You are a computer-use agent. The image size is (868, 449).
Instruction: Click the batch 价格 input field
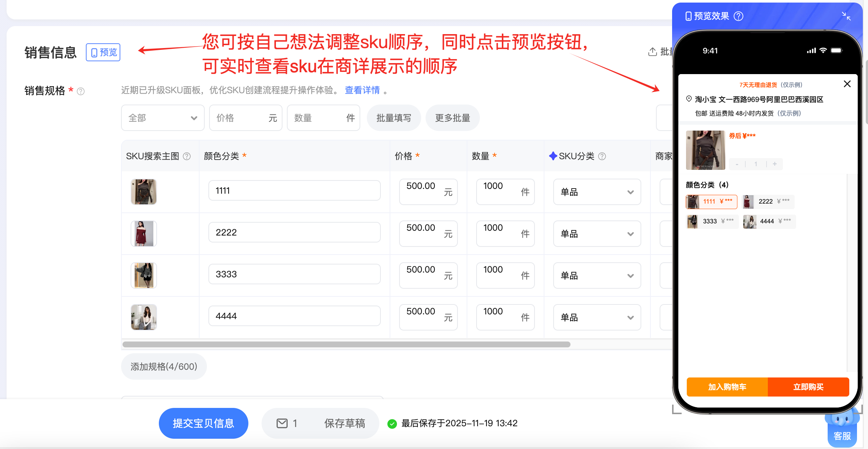tap(245, 118)
